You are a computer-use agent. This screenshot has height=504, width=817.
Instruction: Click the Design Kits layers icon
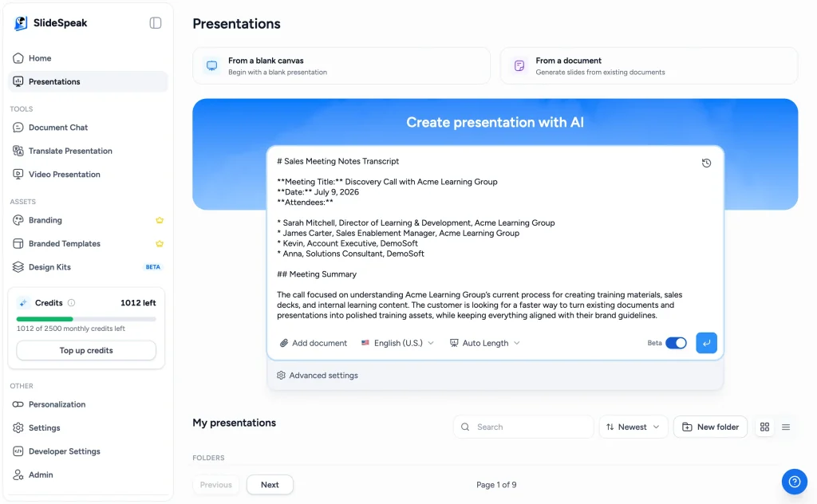[x=18, y=266]
